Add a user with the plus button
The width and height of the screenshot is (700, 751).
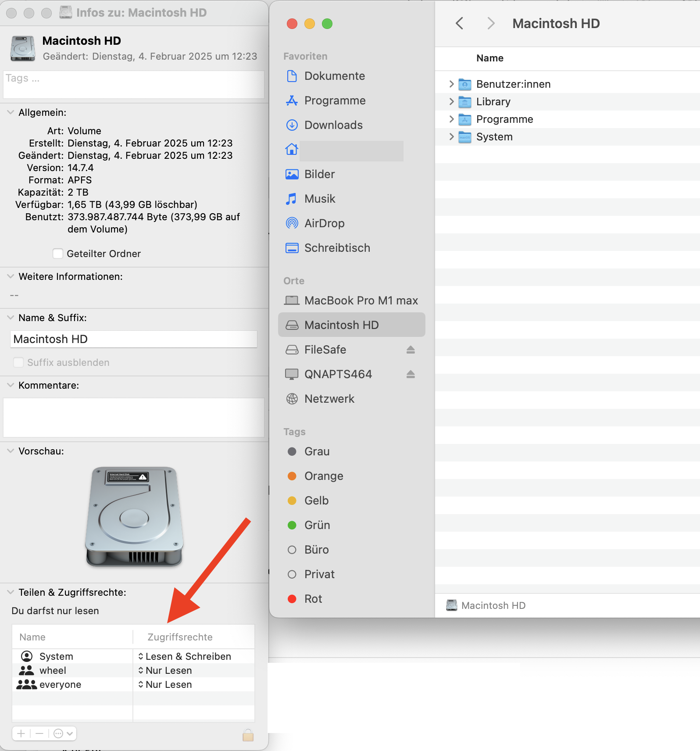(x=21, y=733)
